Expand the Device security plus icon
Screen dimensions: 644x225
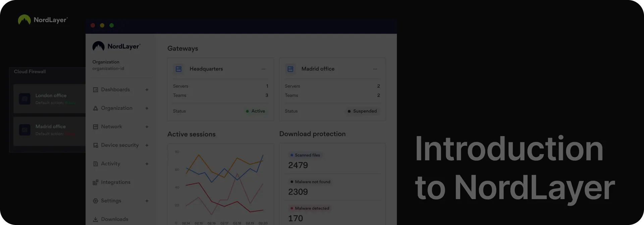[147, 145]
